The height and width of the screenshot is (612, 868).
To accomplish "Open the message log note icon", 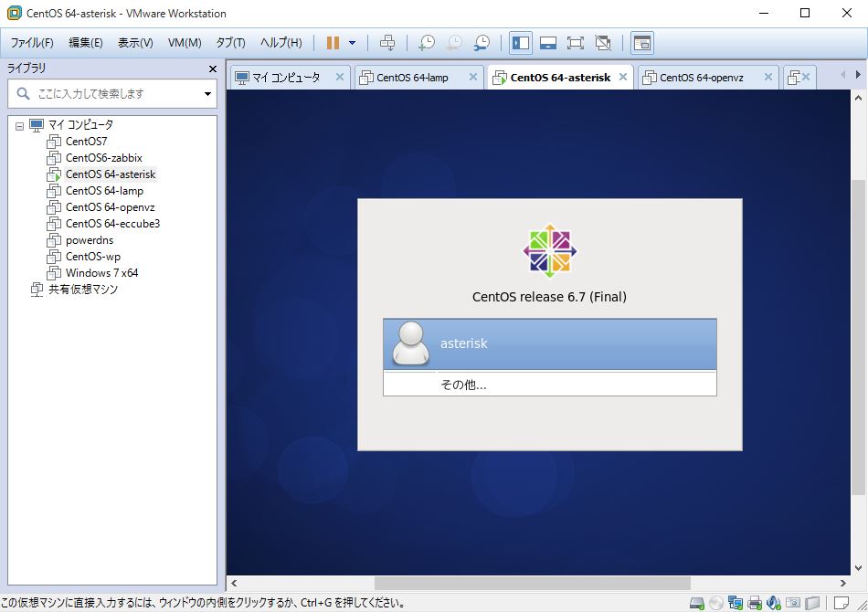I will [842, 603].
